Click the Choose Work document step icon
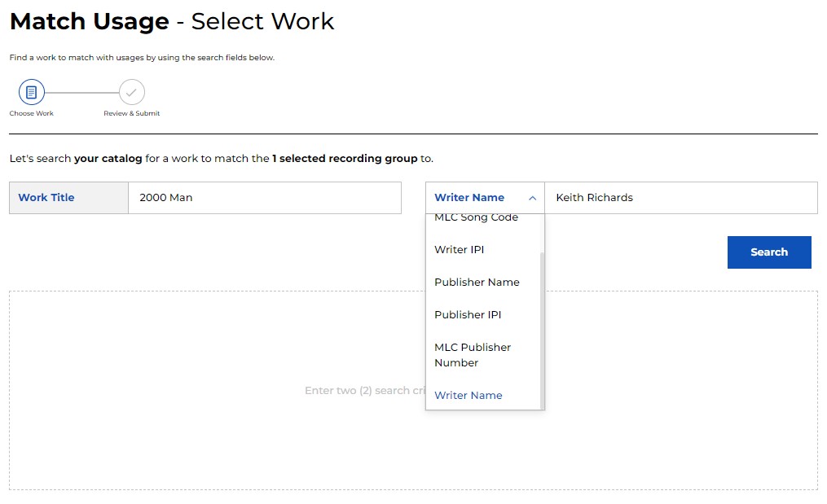 pos(32,92)
